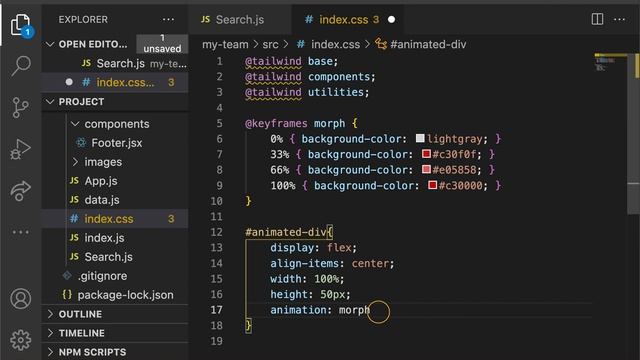Click the split editor right icon
This screenshot has width=640, height=360.
597,19
